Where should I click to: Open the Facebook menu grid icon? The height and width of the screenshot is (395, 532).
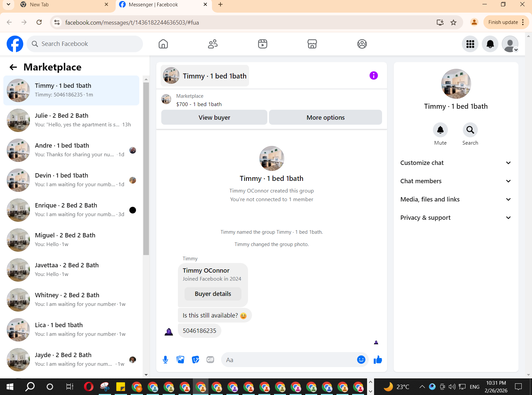pos(470,44)
